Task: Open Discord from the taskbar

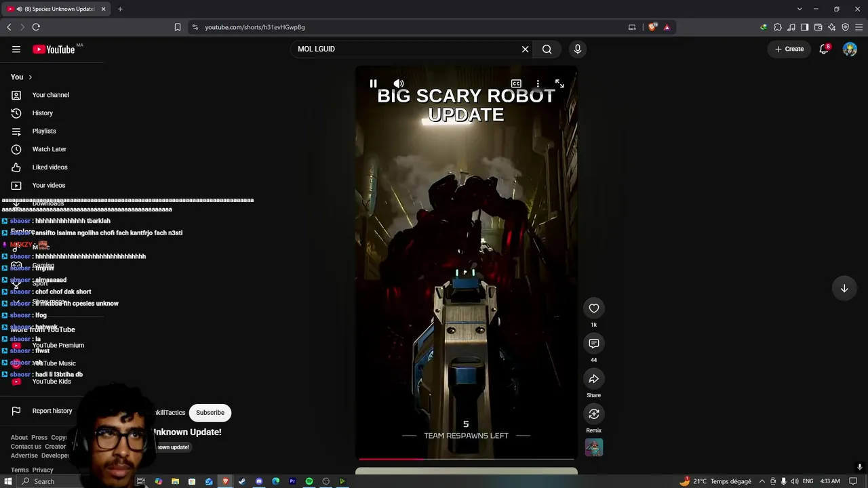Action: [x=259, y=481]
